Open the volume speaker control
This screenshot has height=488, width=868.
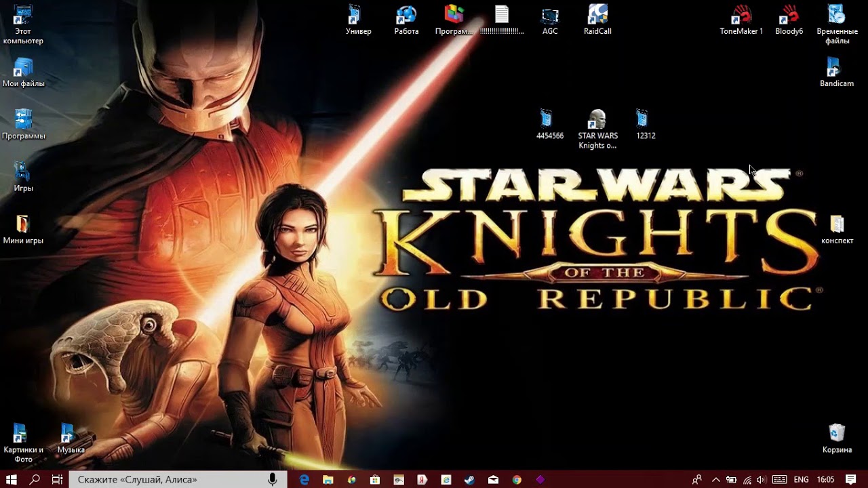[x=761, y=479]
